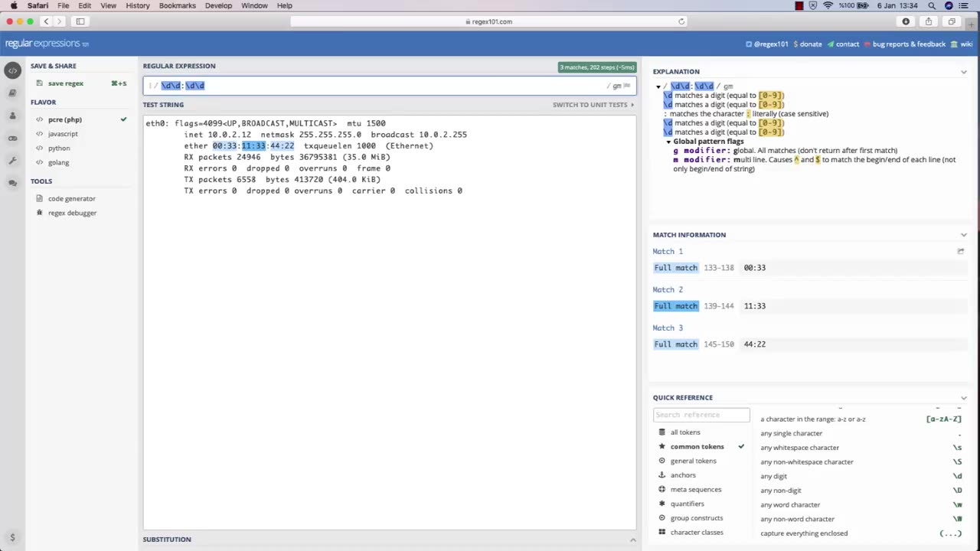Open Safari History menu
This screenshot has height=551, width=980.
138,5
